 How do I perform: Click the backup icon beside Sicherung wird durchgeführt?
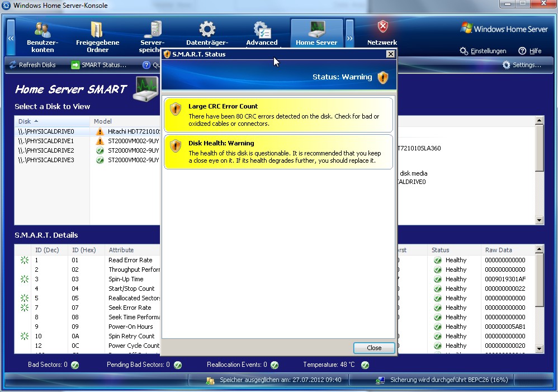380,381
